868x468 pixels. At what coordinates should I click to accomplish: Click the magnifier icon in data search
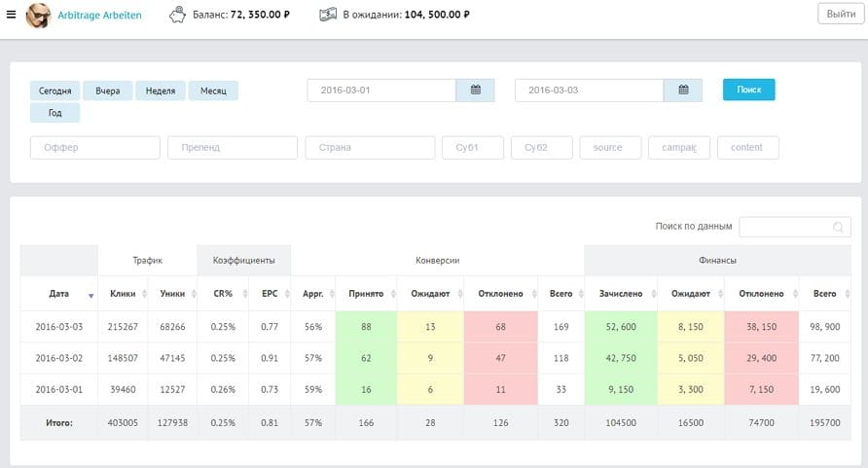click(x=838, y=227)
